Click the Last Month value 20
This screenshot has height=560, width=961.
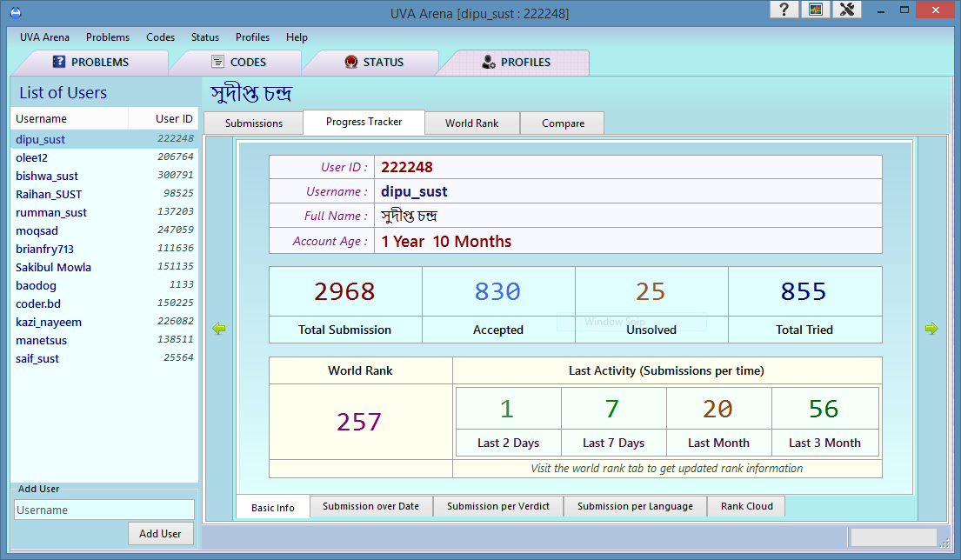pos(717,409)
